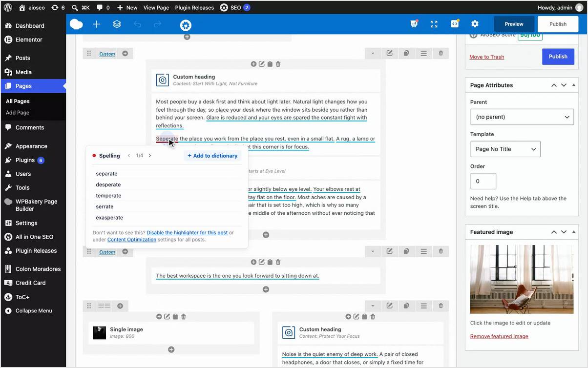Click the Undo arrow in the blue toolbar
The width and height of the screenshot is (588, 368).
point(137,24)
